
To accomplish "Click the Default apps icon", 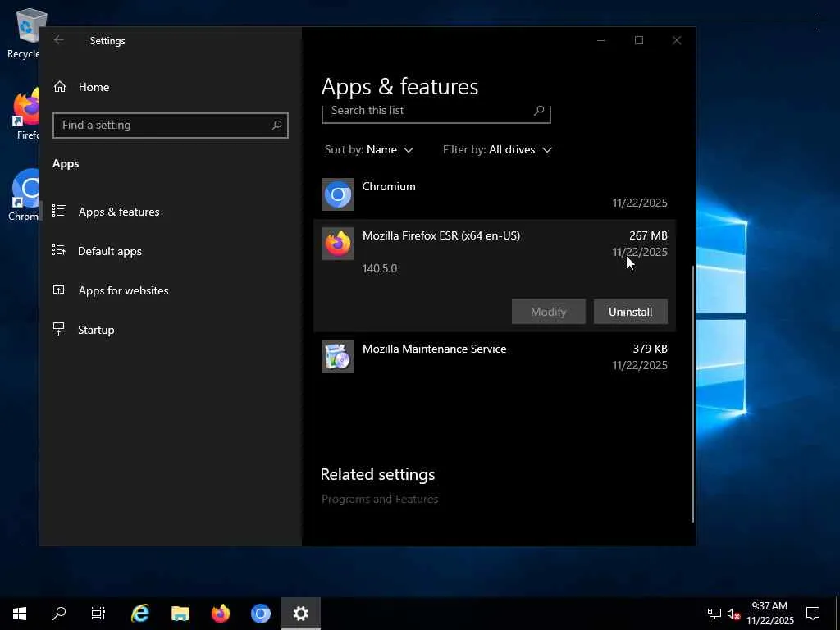I will click(x=59, y=250).
